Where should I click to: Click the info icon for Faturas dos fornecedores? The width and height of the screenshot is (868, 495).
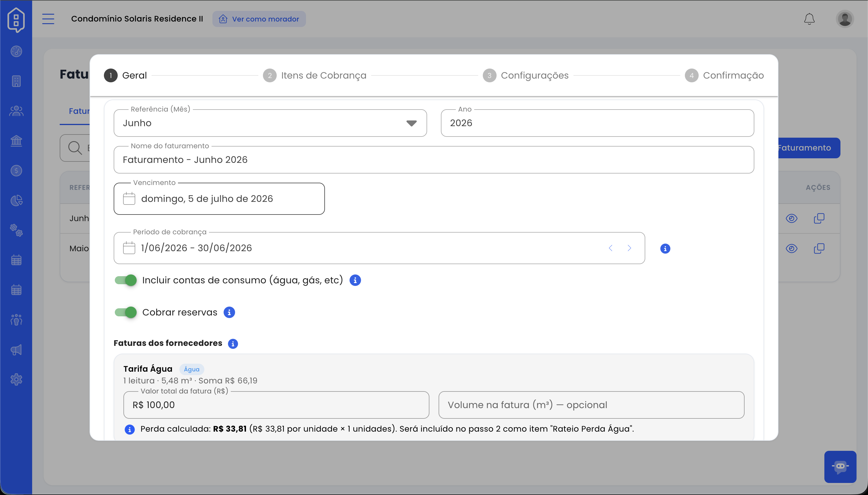[x=233, y=344]
